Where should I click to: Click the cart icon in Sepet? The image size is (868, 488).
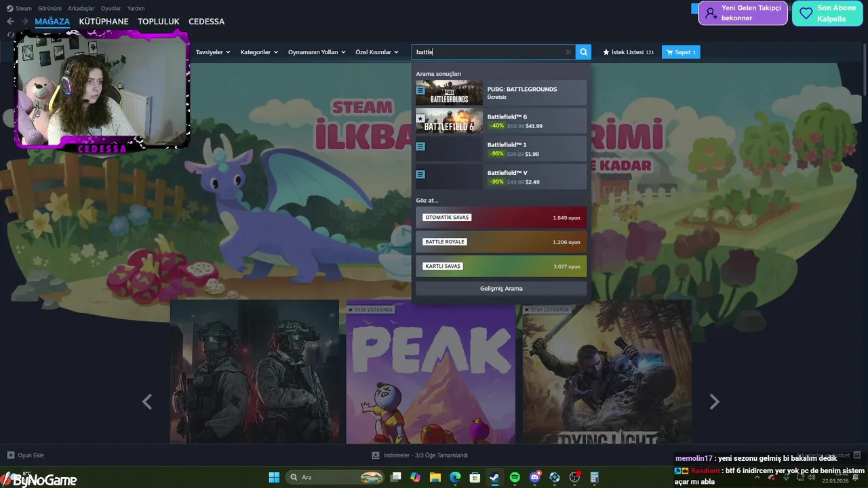pyautogui.click(x=669, y=52)
